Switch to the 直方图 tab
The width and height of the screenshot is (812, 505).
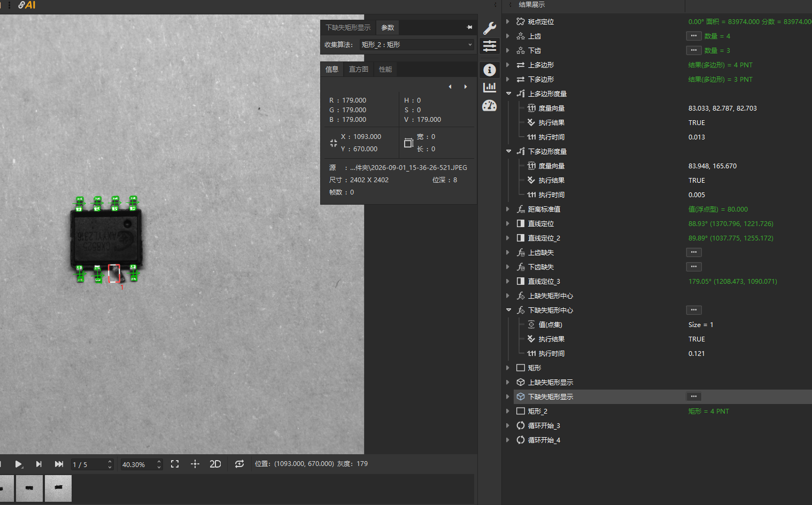pos(359,69)
